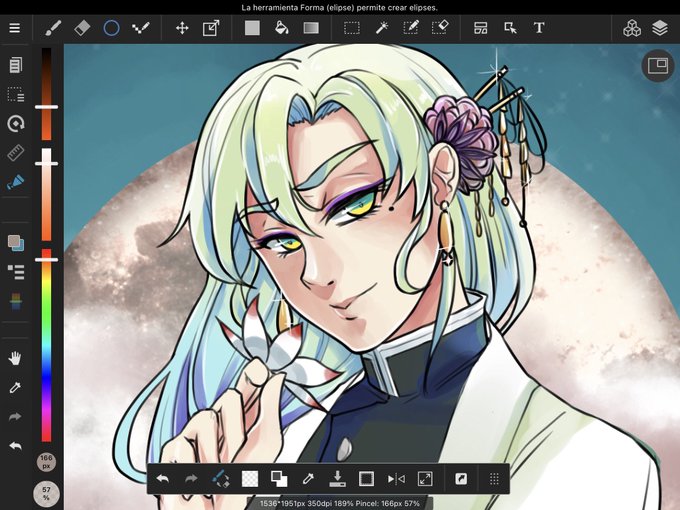Image resolution: width=680 pixels, height=510 pixels.
Task: Toggle fullscreen expand view in bottom bar
Action: [x=425, y=479]
